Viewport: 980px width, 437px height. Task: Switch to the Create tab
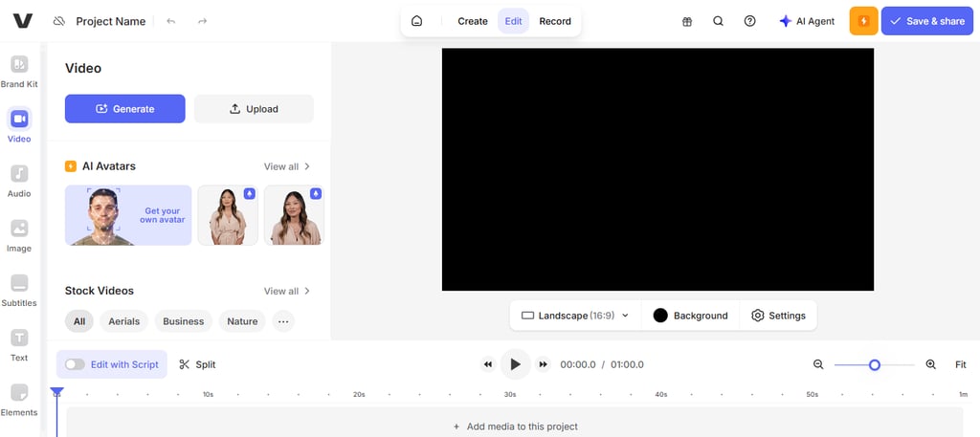click(x=473, y=21)
